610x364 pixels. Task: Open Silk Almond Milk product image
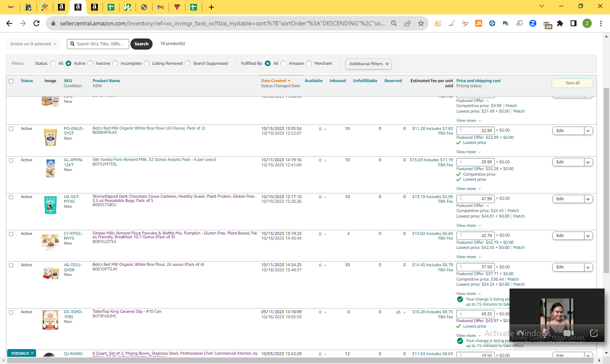(x=50, y=168)
